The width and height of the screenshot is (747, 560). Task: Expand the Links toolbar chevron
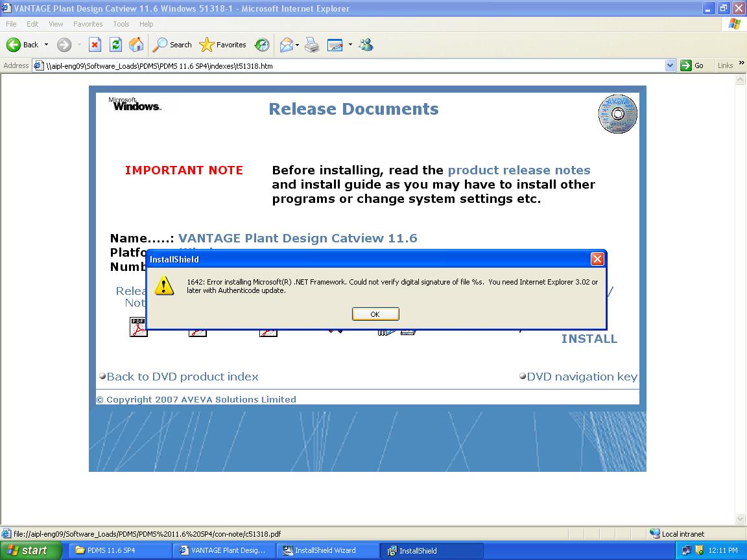[x=741, y=63]
